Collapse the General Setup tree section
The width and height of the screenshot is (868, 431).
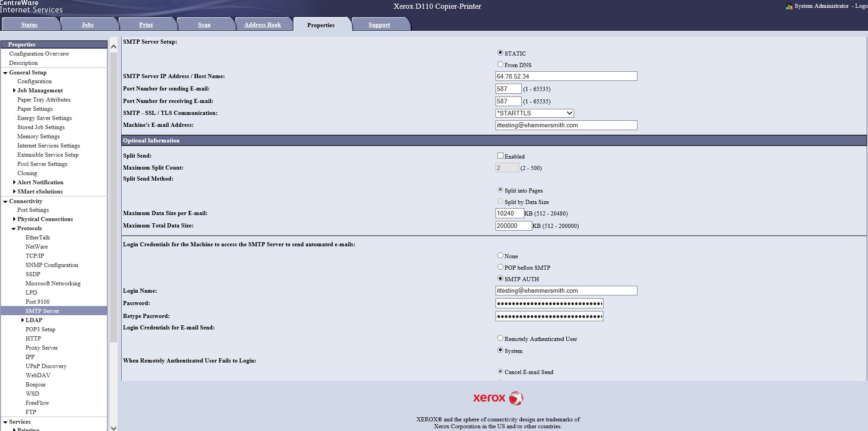5,73
